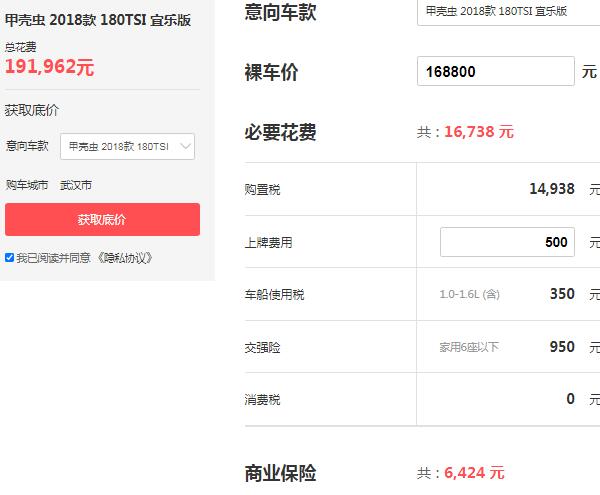600x495 pixels.
Task: Click the 商业保险 section heading
Action: click(280, 474)
